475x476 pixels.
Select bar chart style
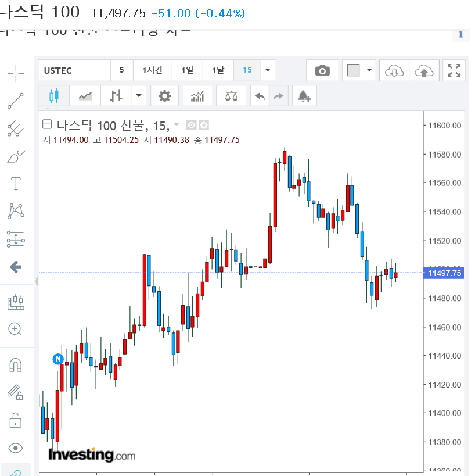116,96
